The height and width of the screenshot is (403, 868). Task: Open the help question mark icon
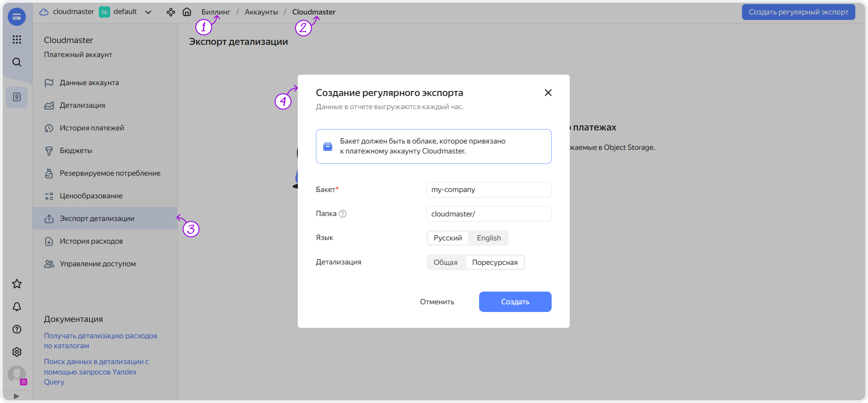click(17, 329)
